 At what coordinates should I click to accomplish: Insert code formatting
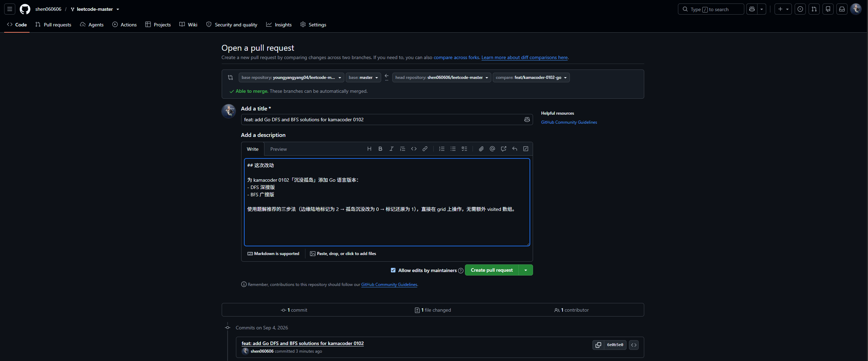tap(414, 149)
